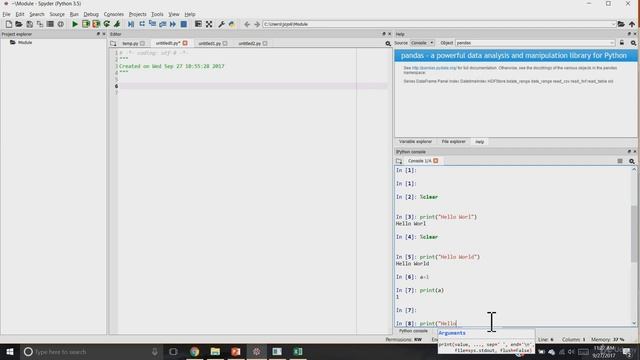
Task: Open the Consoles menu
Action: coord(113,14)
